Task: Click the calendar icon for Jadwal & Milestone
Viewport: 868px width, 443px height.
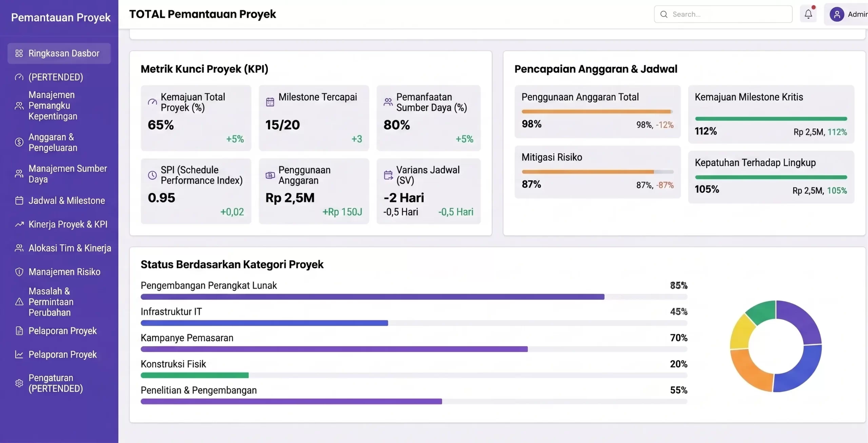Action: 19,201
